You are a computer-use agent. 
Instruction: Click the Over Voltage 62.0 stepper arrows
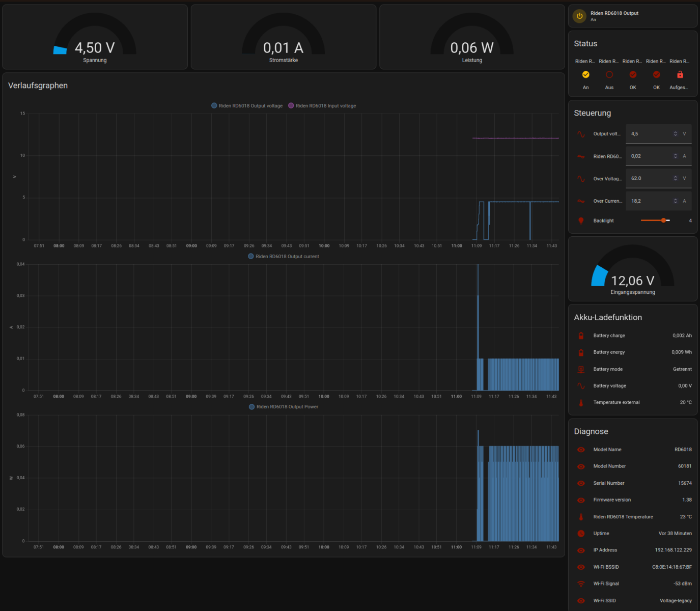676,179
